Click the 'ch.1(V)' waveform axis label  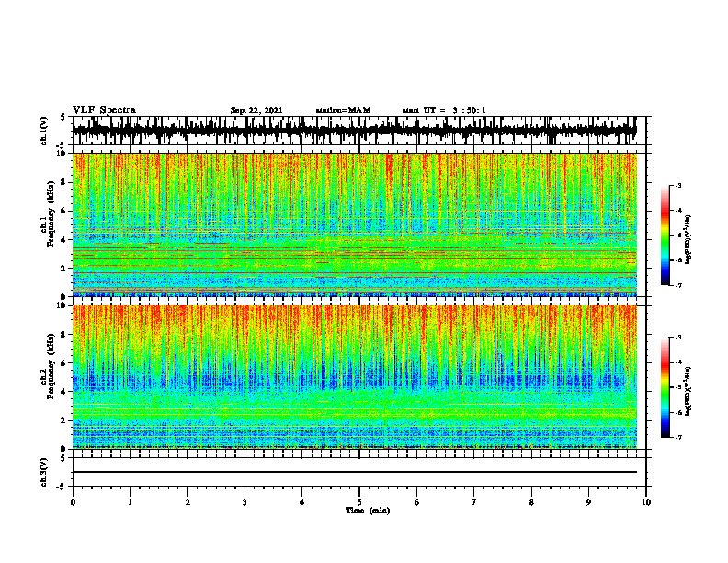pyautogui.click(x=44, y=131)
